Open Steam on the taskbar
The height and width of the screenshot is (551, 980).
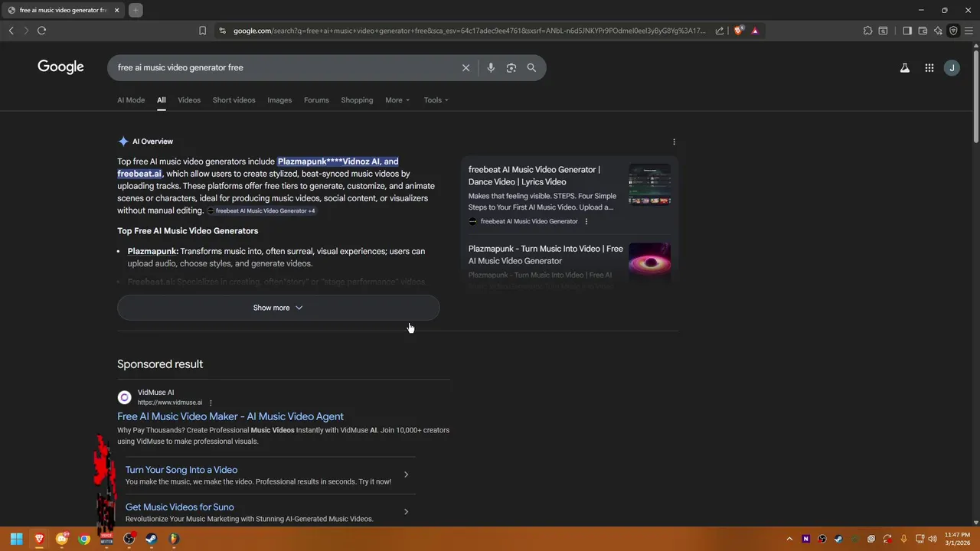click(x=152, y=539)
